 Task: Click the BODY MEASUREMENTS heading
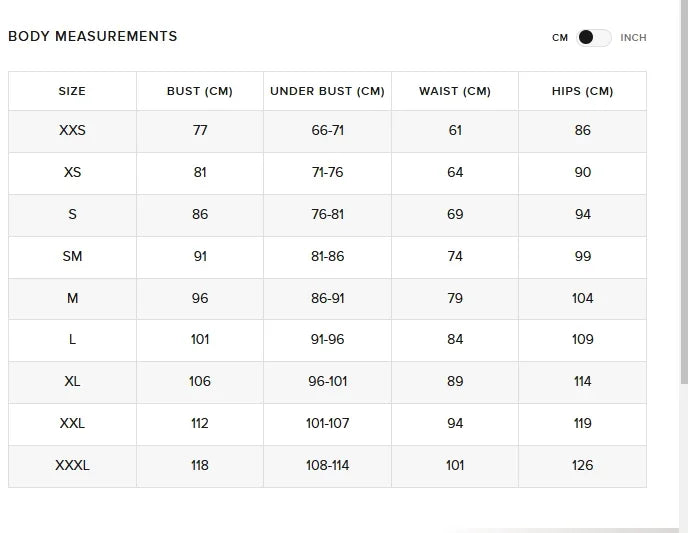click(x=93, y=36)
